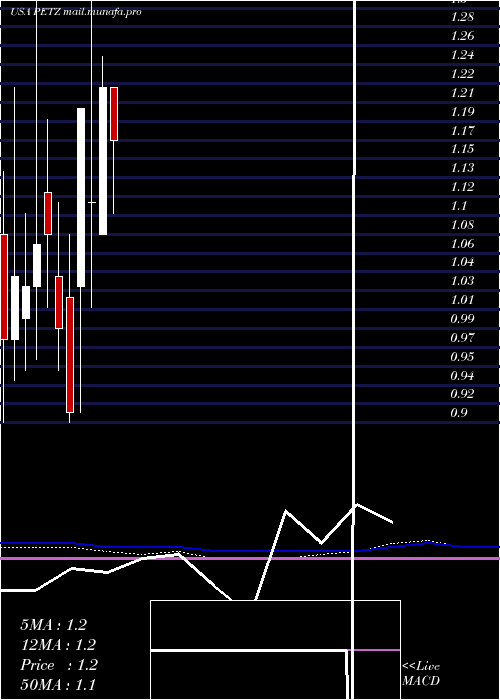Screen dimensions: 500x700
Task: Click the 1.04 price axis label
Action: [462, 262]
